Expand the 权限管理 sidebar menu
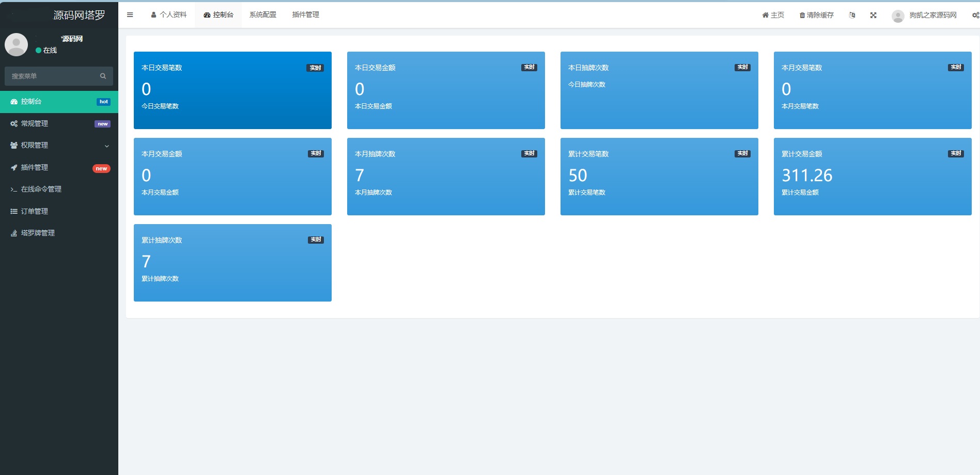 pyautogui.click(x=59, y=146)
